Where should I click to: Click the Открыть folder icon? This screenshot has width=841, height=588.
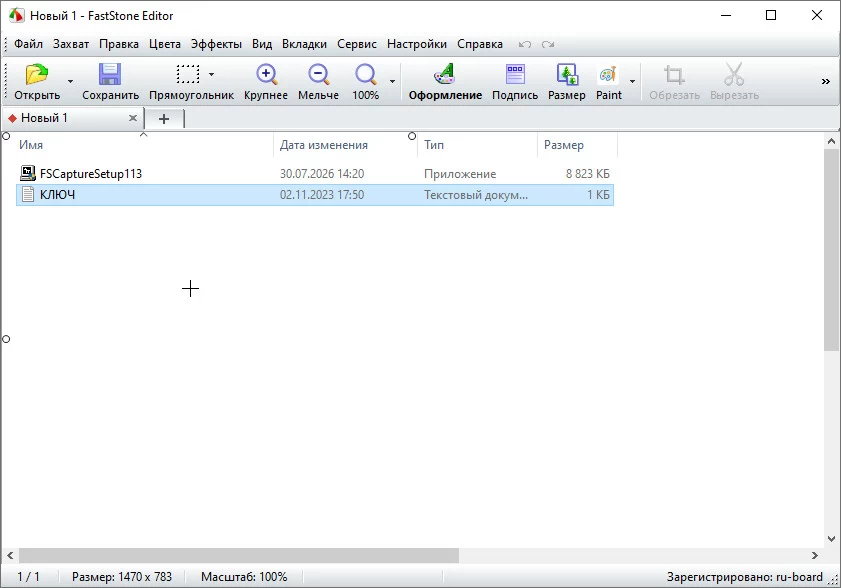36,74
